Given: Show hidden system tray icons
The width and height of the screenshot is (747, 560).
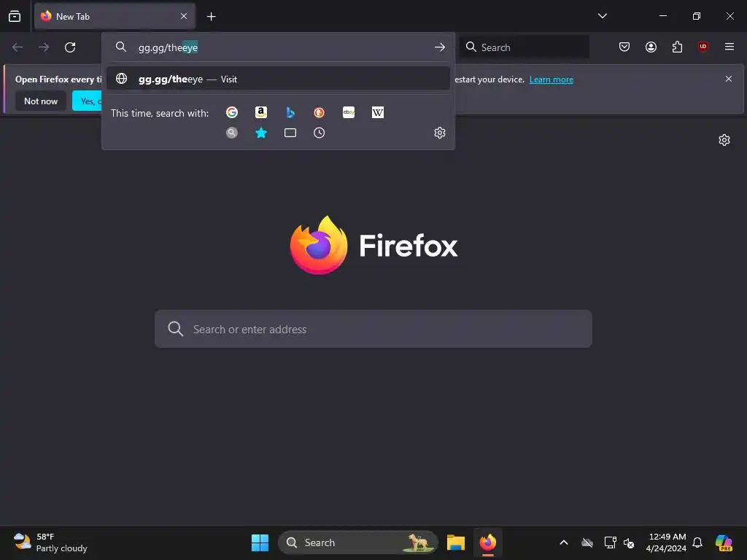Looking at the screenshot, I should coord(564,542).
